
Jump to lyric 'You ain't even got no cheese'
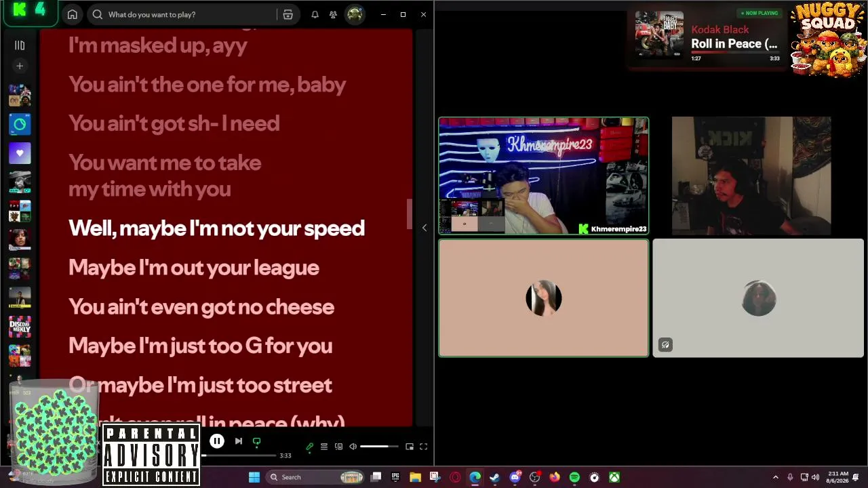point(201,307)
